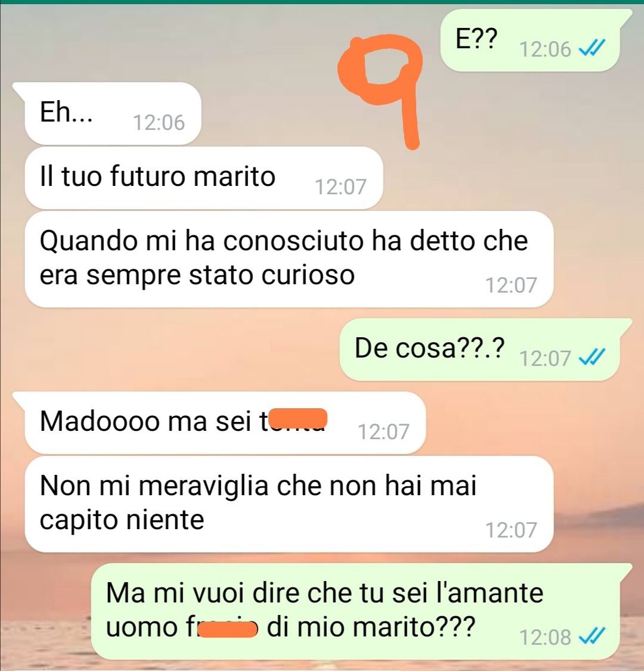This screenshot has height=671, width=644.
Task: Tap the 12:07 timestamp under 'stato curioso'
Action: point(511,285)
